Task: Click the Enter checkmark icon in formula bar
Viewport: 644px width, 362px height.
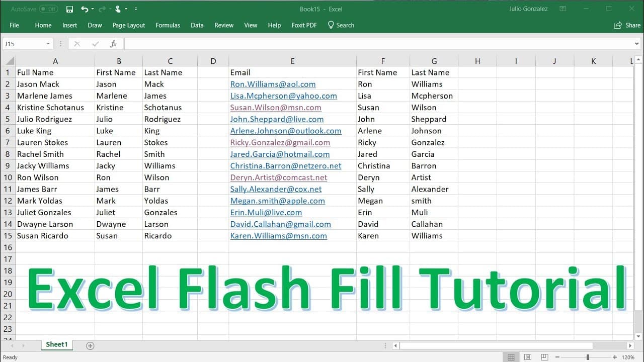Action: (x=96, y=44)
